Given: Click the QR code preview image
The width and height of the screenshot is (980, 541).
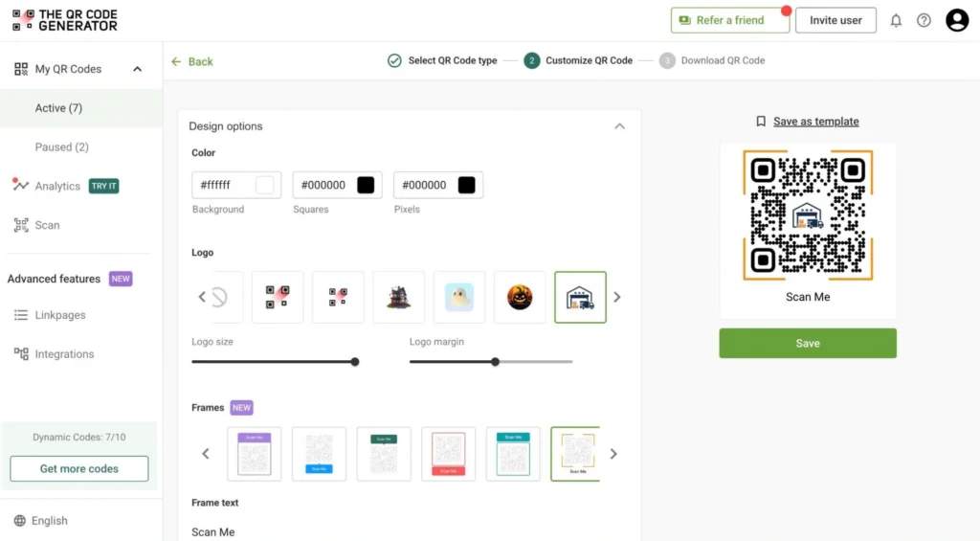Looking at the screenshot, I should pos(808,215).
